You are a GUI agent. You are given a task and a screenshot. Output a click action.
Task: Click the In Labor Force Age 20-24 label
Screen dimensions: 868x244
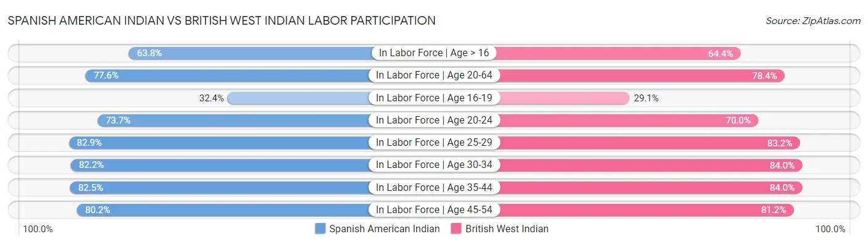434,120
